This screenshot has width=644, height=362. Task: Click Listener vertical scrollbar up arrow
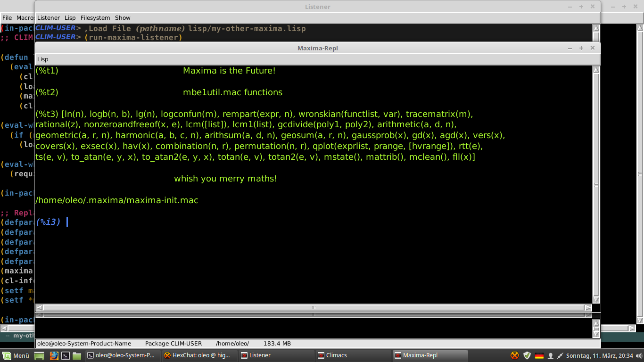pos(596,29)
